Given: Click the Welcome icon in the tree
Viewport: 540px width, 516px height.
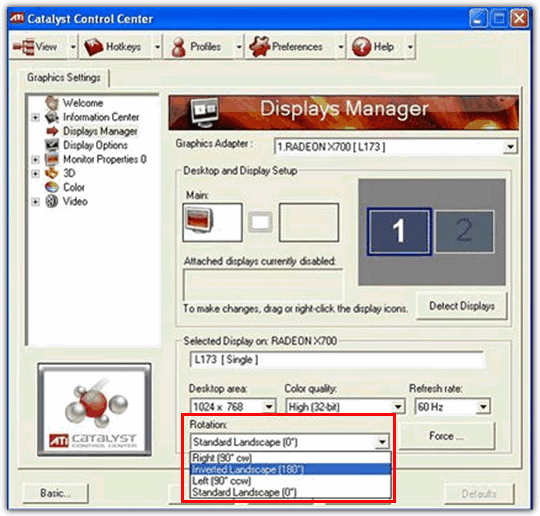Looking at the screenshot, I should coord(52,103).
